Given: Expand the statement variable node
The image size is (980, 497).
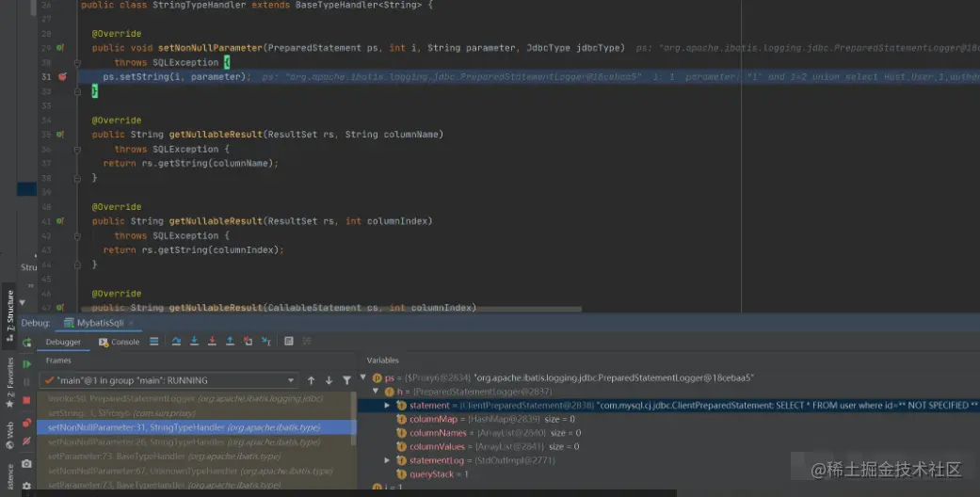Looking at the screenshot, I should [x=388, y=405].
